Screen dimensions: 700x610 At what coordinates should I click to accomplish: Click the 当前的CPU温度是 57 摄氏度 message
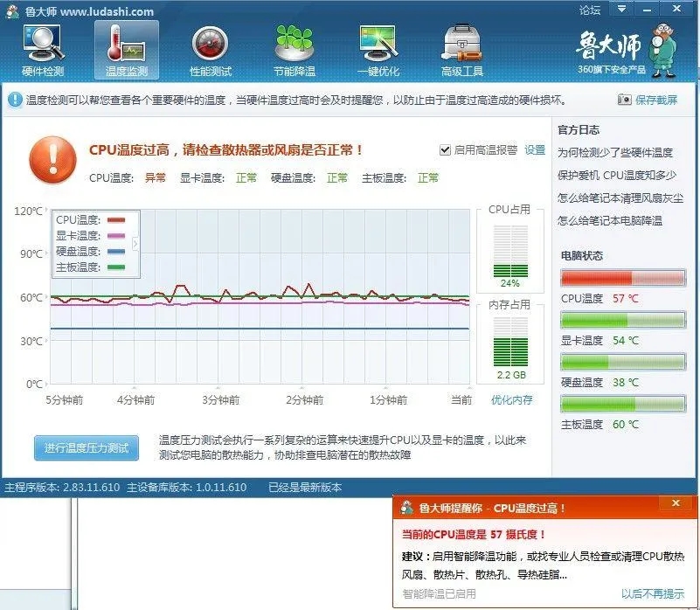tap(473, 534)
